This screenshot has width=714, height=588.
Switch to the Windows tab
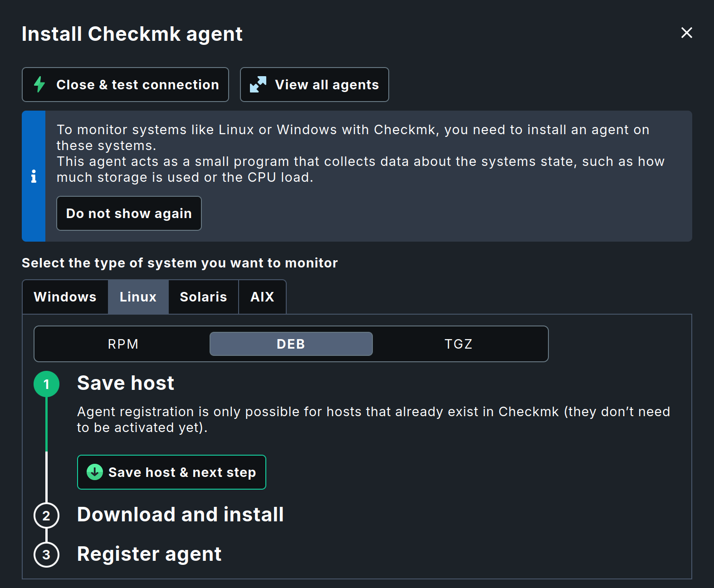(65, 297)
